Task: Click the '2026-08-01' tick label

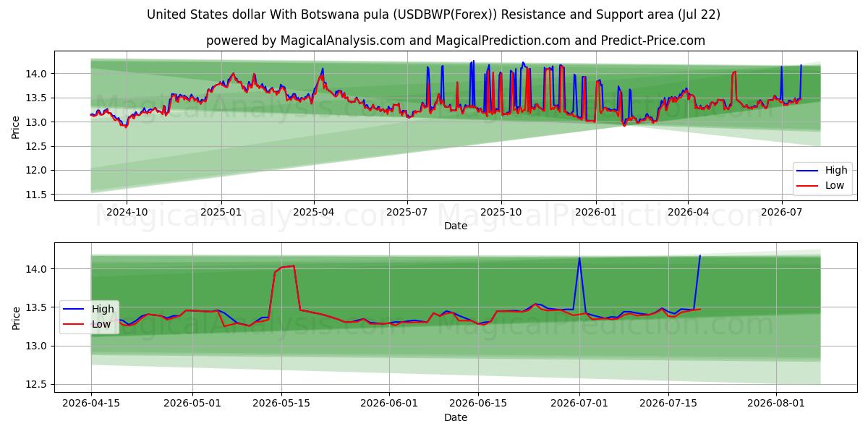Action: pyautogui.click(x=776, y=404)
